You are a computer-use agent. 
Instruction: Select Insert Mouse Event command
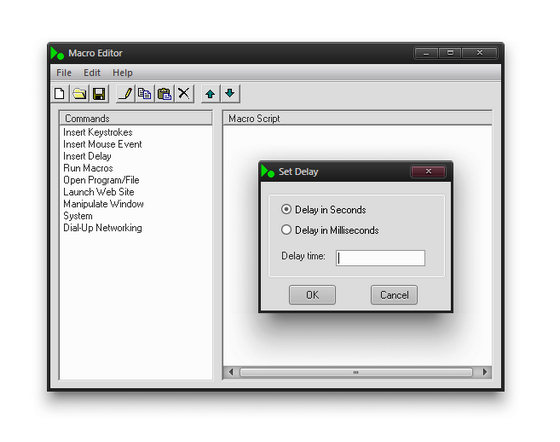(x=102, y=144)
